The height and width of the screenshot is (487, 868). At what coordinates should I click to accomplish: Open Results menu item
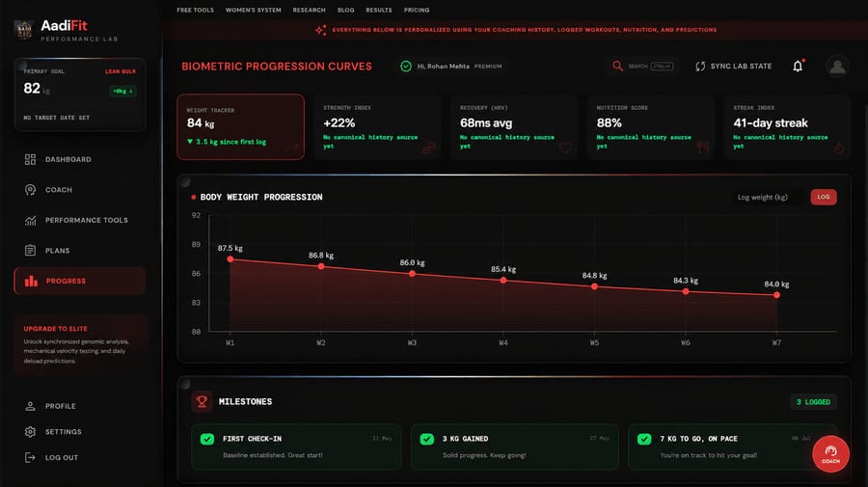379,10
